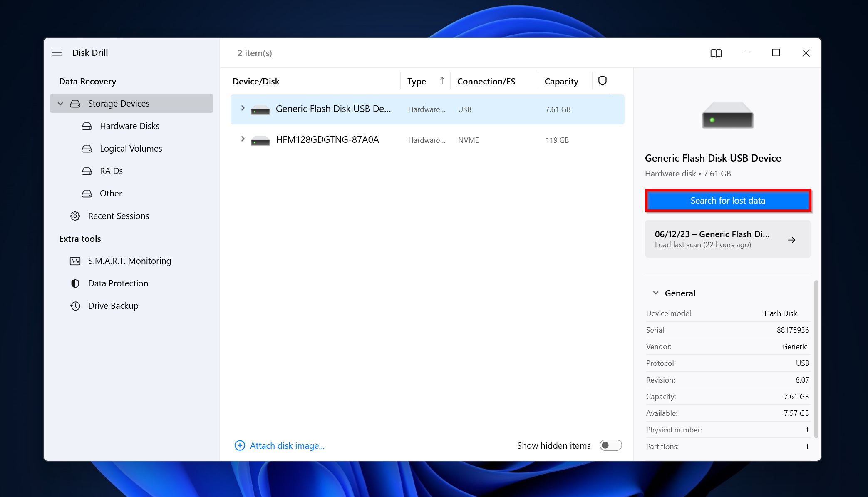868x497 pixels.
Task: Enable the visibility toggle on header row
Action: 603,80
